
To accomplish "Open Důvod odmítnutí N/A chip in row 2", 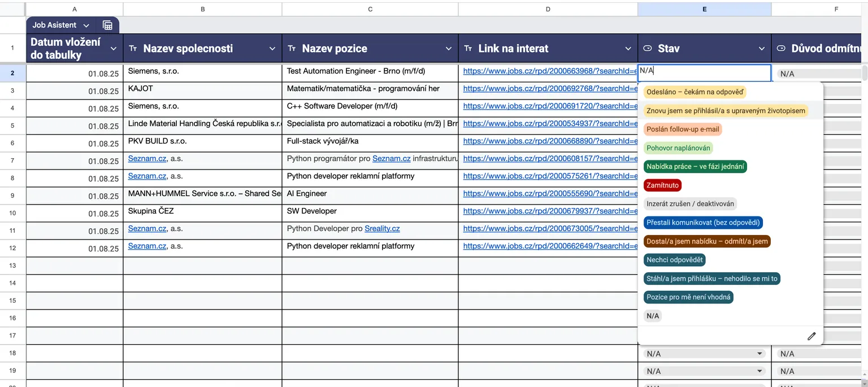I will click(x=820, y=73).
